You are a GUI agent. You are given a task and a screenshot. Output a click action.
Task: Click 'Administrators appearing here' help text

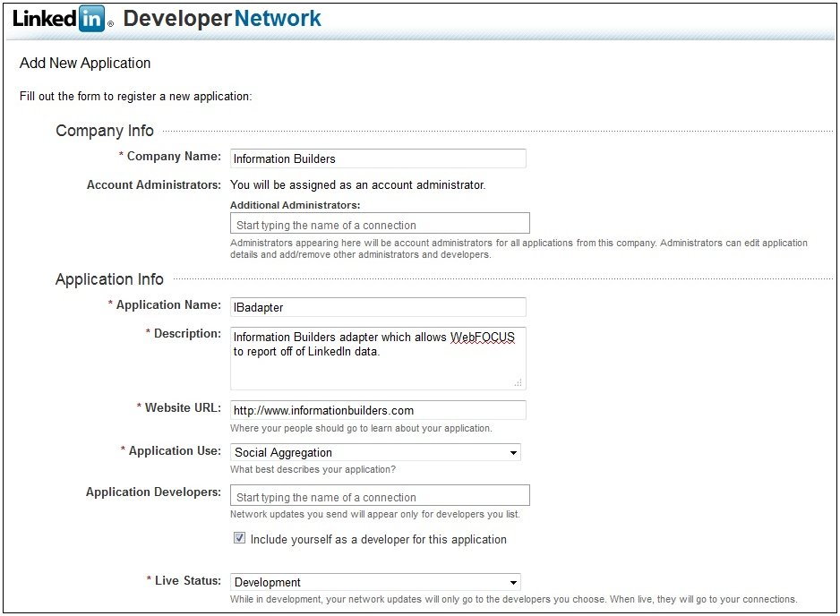[x=519, y=249]
